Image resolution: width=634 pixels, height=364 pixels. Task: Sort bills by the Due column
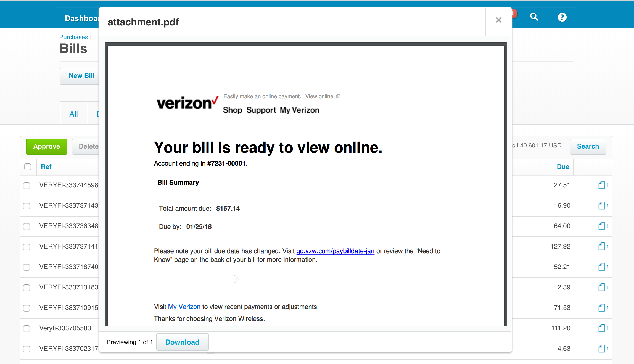click(563, 167)
